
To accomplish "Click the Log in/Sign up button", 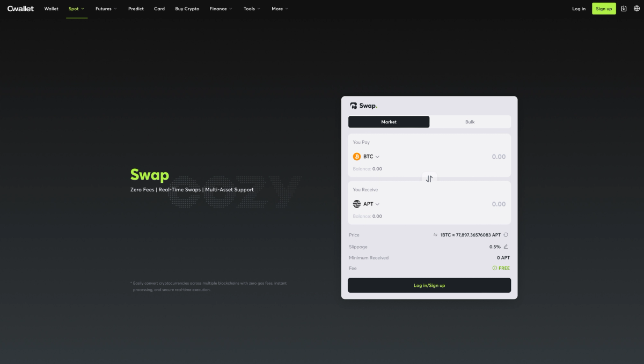I will pyautogui.click(x=429, y=285).
